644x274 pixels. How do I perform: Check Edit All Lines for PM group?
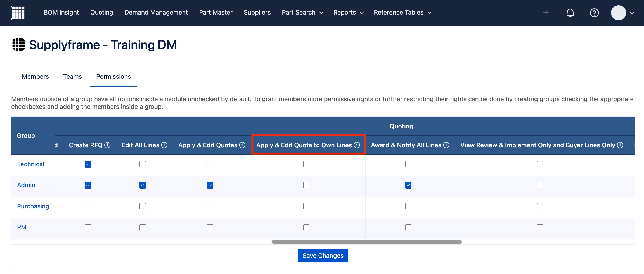[143, 227]
